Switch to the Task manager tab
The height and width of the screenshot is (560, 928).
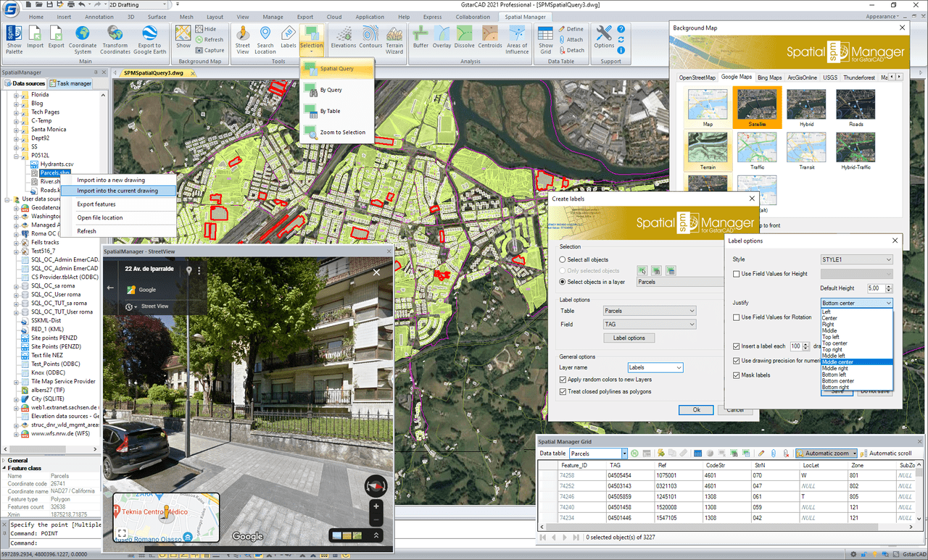[x=70, y=84]
